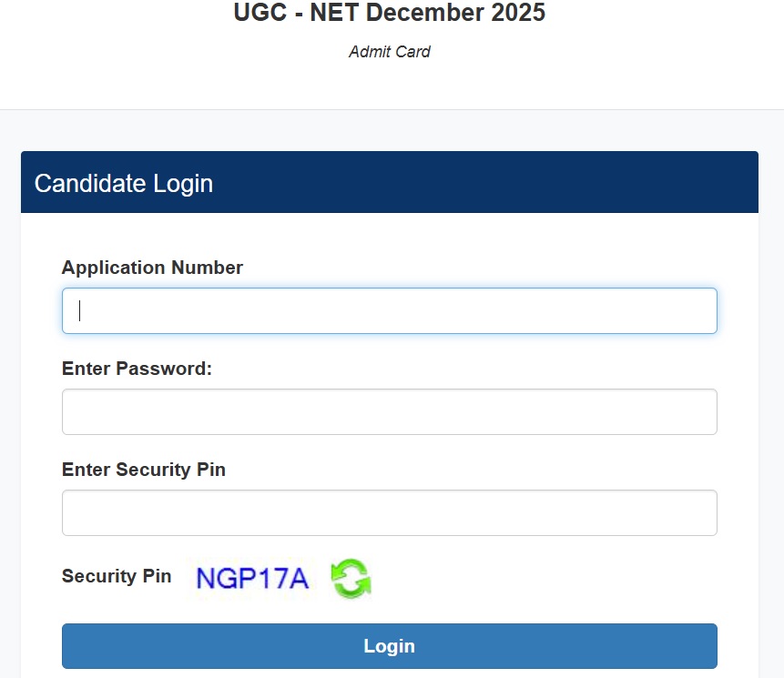Click the Candidate Login header
The width and height of the screenshot is (784, 678).
pyautogui.click(x=123, y=183)
